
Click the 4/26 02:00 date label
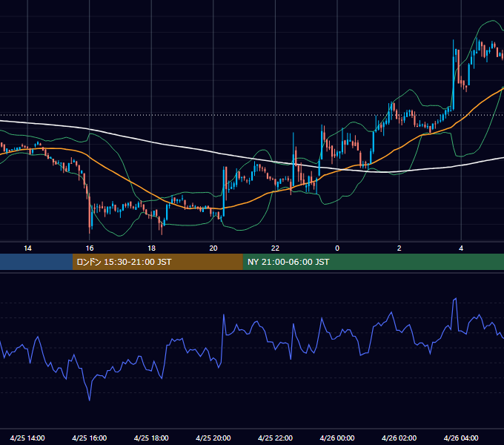point(399,438)
